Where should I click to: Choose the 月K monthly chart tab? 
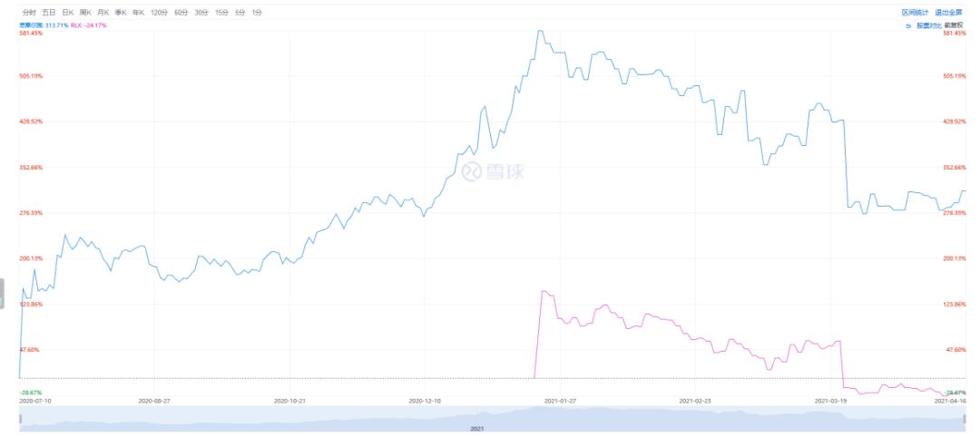(x=103, y=13)
